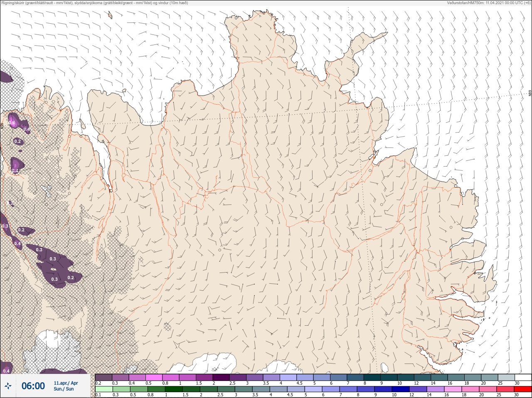Select the light gray 25 mm legend swatch
Screen dimensions: 532x398
[x=506, y=377]
